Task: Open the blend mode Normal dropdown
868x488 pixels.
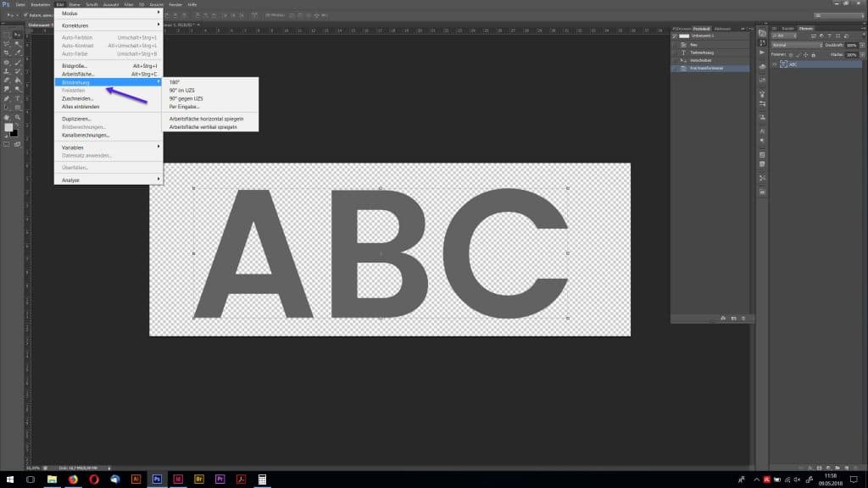Action: (x=798, y=45)
